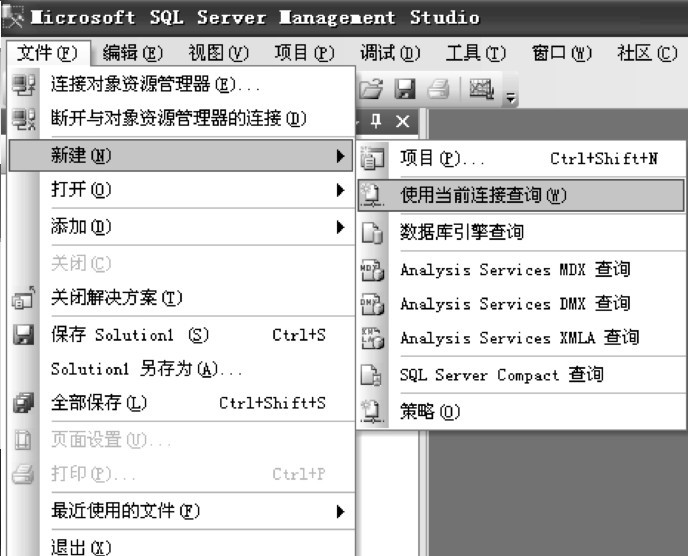Open toolbar options dropdown arrow

pyautogui.click(x=510, y=97)
